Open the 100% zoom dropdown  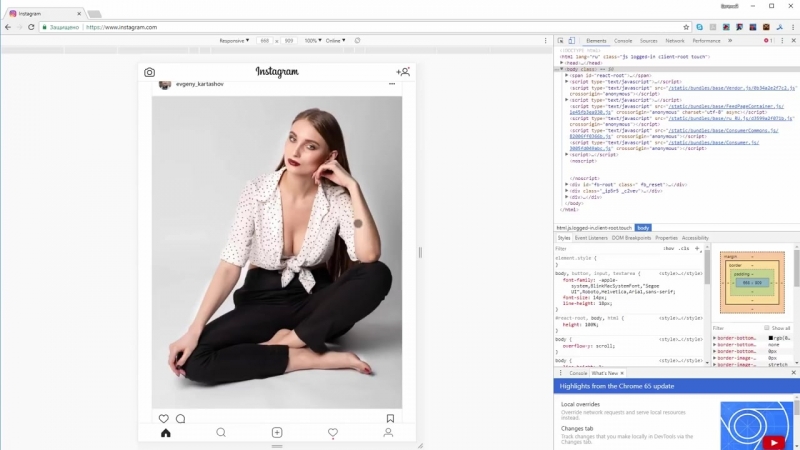pyautogui.click(x=313, y=40)
